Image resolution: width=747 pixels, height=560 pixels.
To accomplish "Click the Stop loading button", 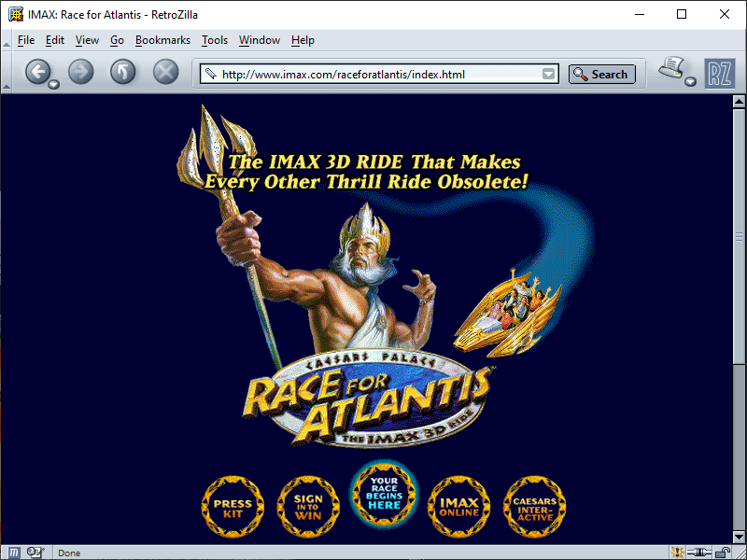I will click(x=165, y=72).
